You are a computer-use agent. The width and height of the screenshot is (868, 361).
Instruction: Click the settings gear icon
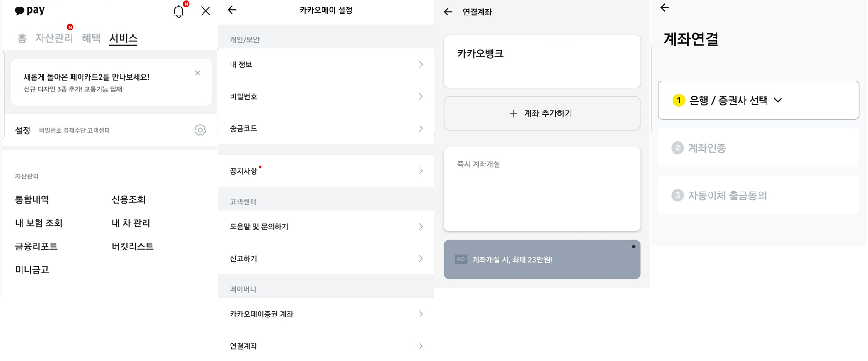pos(200,130)
